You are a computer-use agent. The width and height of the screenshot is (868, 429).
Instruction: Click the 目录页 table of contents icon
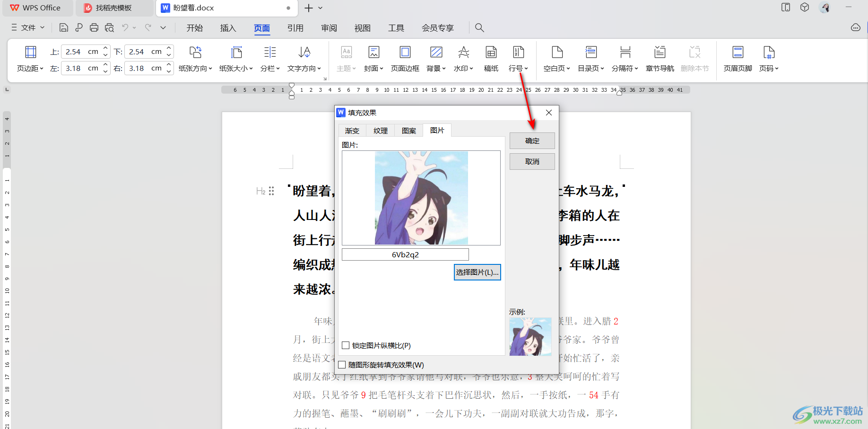[591, 52]
